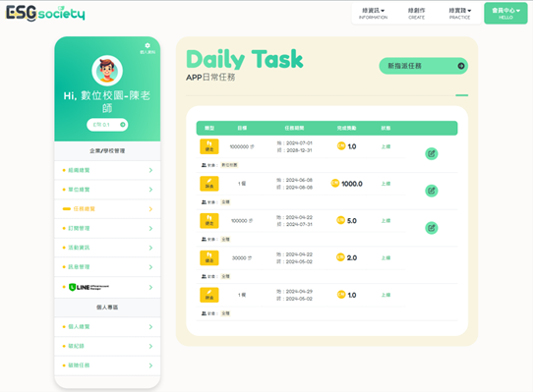The width and height of the screenshot is (533, 392).
Task: Click the 新指派任務 button
Action: tap(423, 66)
